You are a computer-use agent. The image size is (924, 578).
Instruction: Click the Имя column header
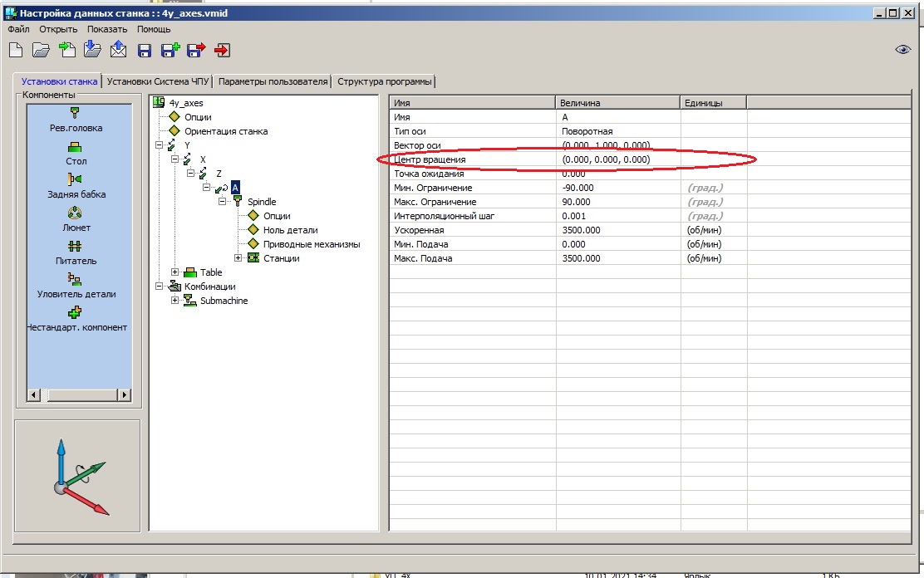(473, 102)
